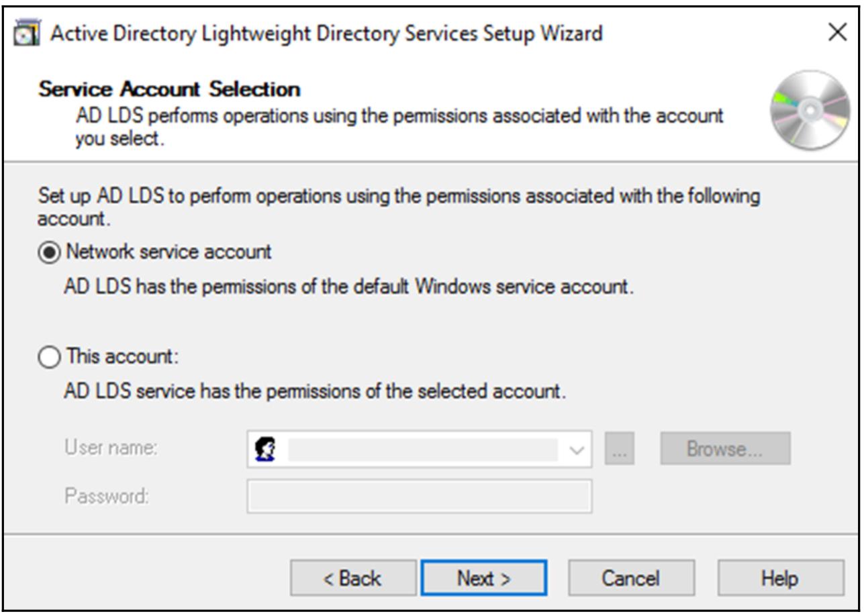Click the user avatar icon in User name box

[x=263, y=449]
